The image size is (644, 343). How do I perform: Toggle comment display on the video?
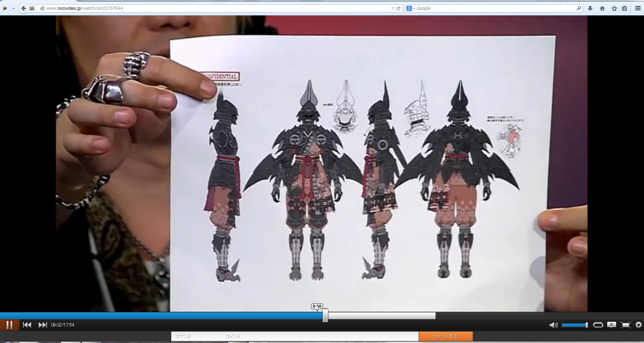click(x=611, y=325)
